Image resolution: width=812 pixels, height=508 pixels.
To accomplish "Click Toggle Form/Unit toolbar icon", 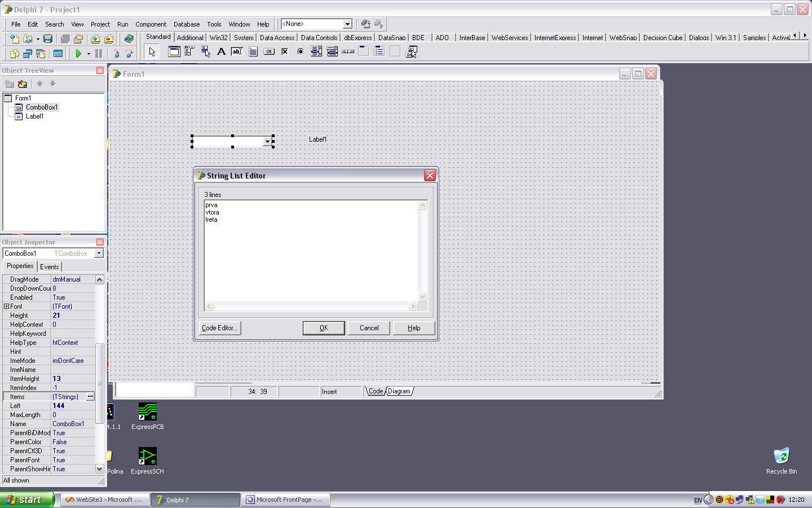I will [x=41, y=54].
